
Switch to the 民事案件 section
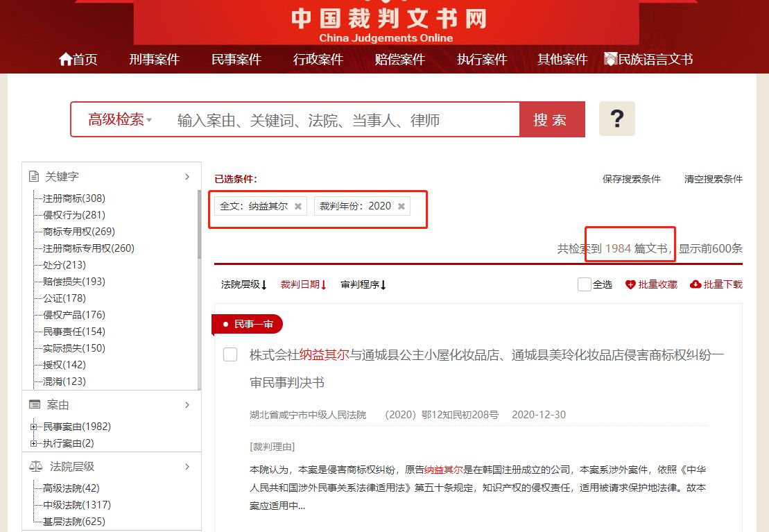pos(236,60)
